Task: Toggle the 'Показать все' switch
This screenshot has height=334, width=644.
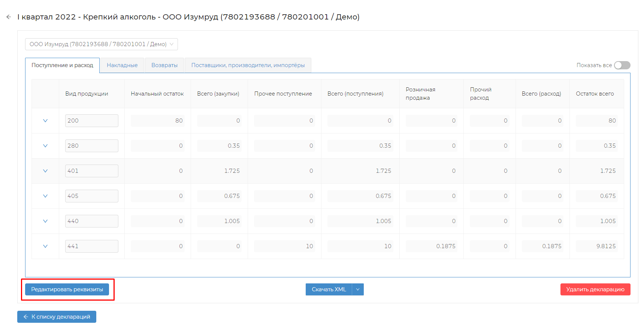Action: click(x=622, y=65)
